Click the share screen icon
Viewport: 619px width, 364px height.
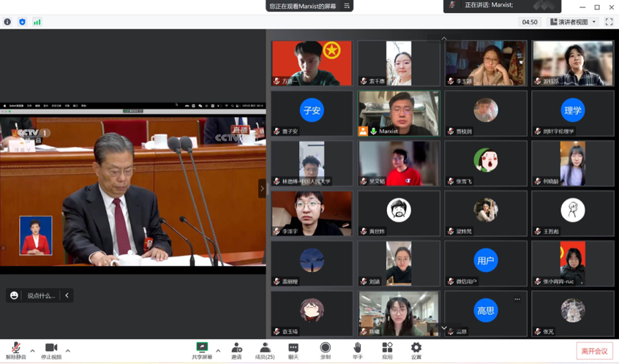pos(202,349)
